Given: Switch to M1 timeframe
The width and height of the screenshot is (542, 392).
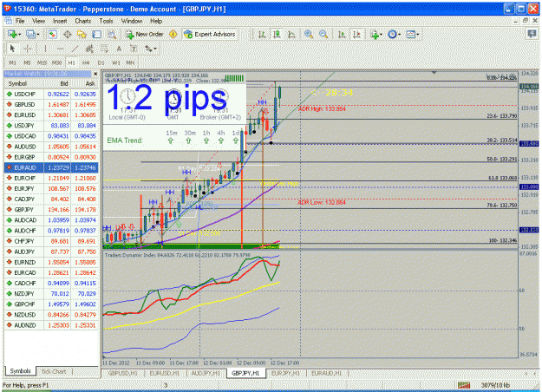Looking at the screenshot, I should [x=12, y=62].
